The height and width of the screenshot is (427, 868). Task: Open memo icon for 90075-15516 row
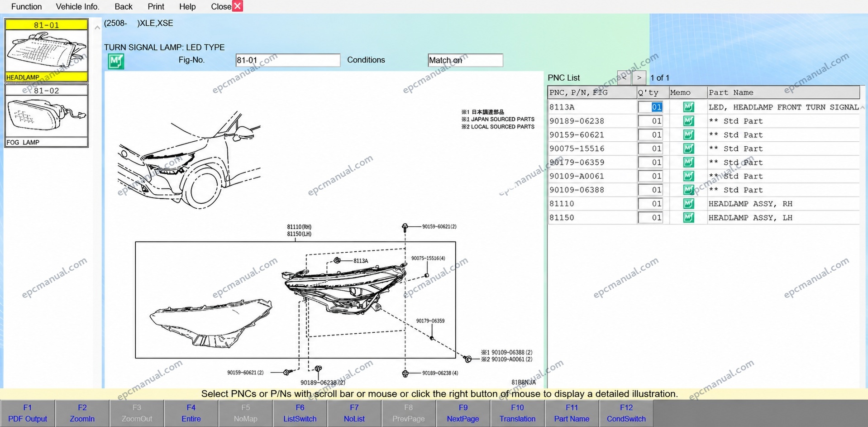(x=688, y=149)
